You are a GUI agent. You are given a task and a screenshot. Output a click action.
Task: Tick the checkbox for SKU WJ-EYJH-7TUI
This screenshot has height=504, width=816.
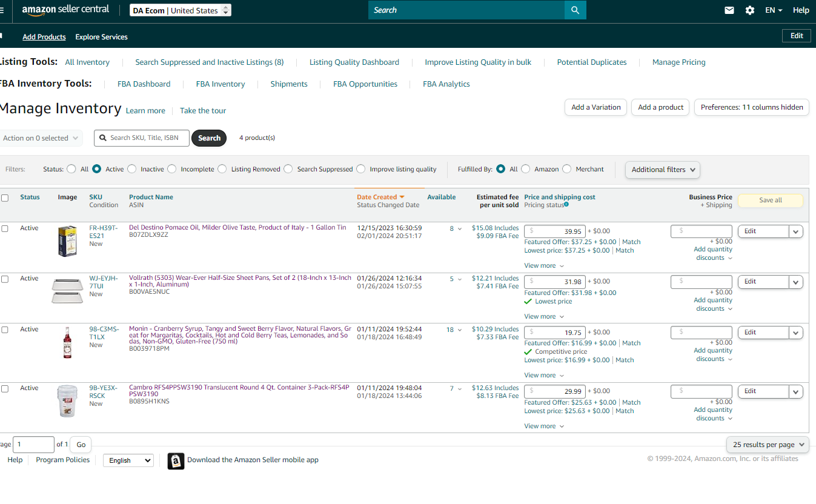(x=5, y=279)
